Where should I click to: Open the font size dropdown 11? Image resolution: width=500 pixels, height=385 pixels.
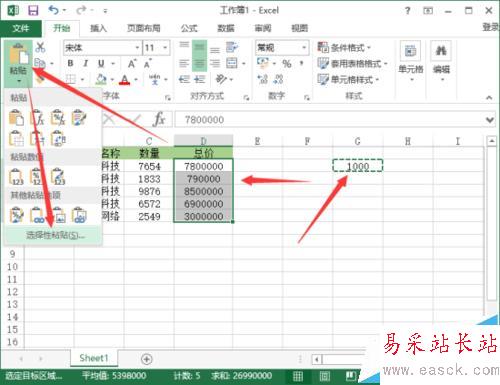165,48
